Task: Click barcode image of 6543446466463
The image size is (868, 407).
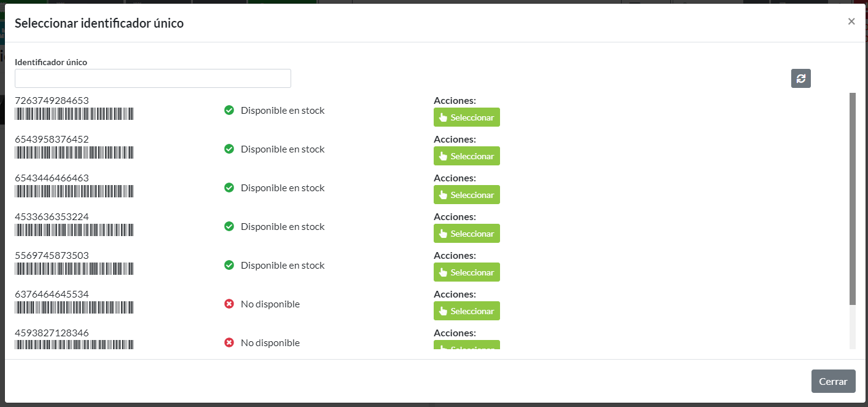Action: (x=74, y=191)
